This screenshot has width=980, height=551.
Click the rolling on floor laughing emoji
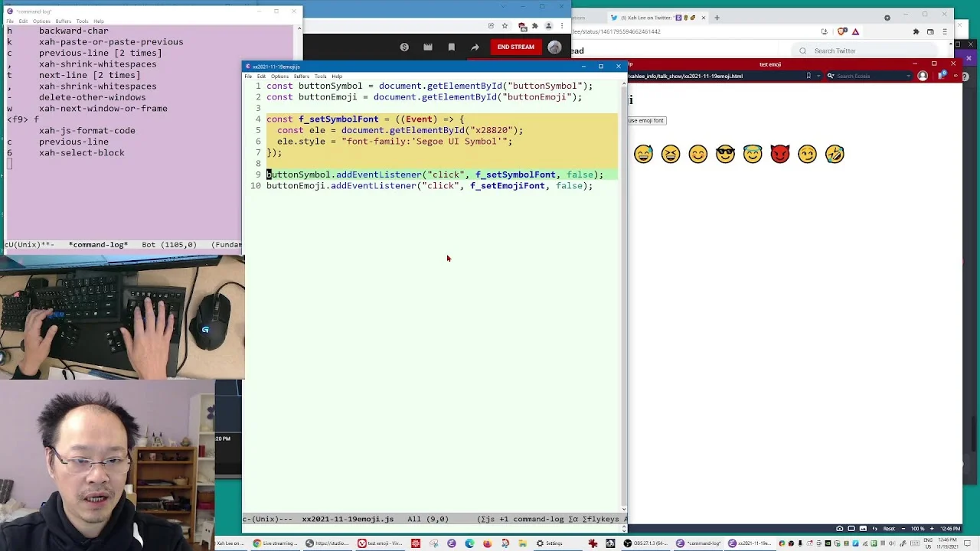[x=835, y=155]
